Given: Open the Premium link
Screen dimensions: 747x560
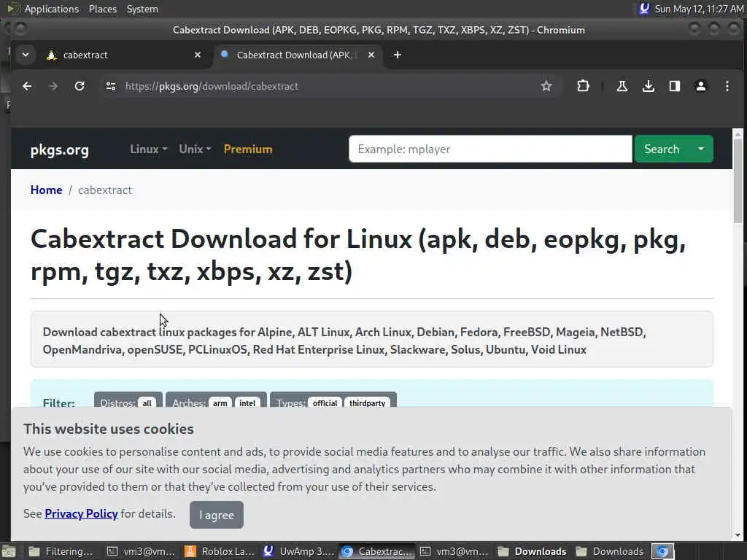Looking at the screenshot, I should 248,149.
